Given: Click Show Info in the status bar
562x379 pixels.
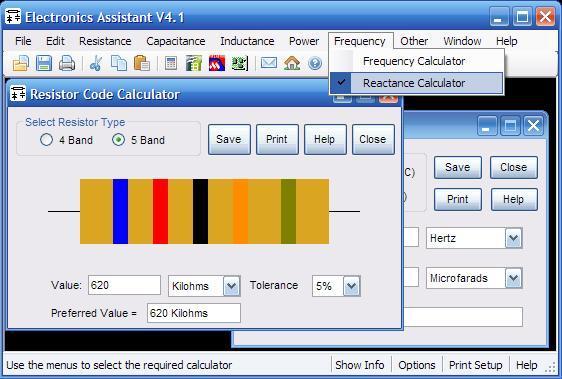Looking at the screenshot, I should point(360,365).
